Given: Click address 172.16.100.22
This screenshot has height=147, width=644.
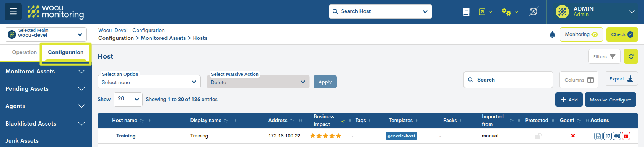Looking at the screenshot, I should 284,136.
